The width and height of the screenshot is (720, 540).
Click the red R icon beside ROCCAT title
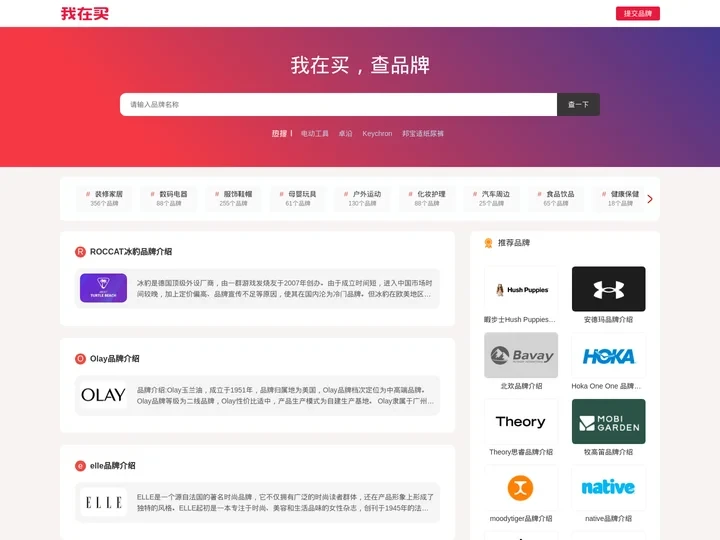click(80, 252)
